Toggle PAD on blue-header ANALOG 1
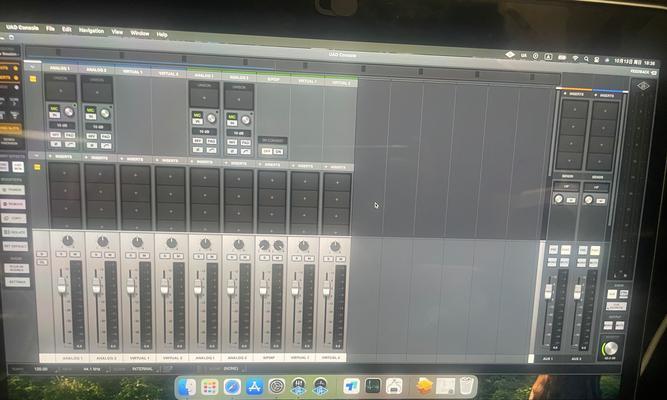The width and height of the screenshot is (667, 400). tap(70, 135)
